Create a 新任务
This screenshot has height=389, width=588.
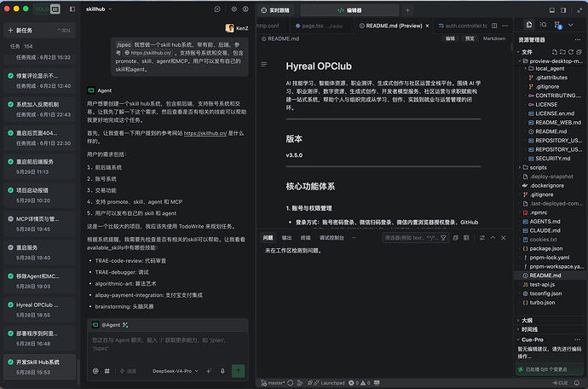pyautogui.click(x=39, y=31)
